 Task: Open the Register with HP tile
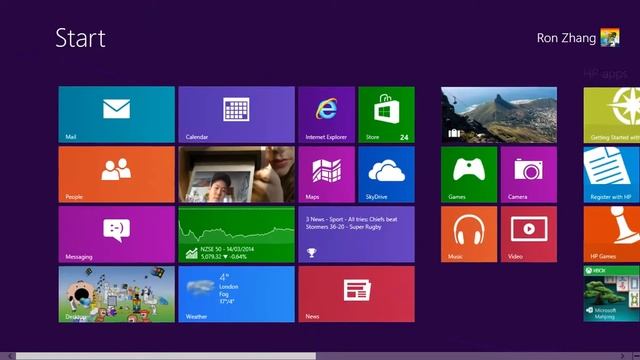point(612,174)
